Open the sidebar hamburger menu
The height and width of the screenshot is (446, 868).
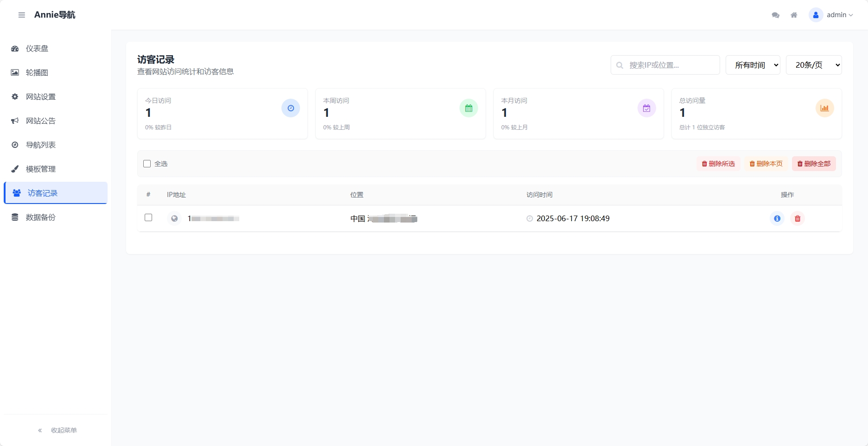(21, 15)
